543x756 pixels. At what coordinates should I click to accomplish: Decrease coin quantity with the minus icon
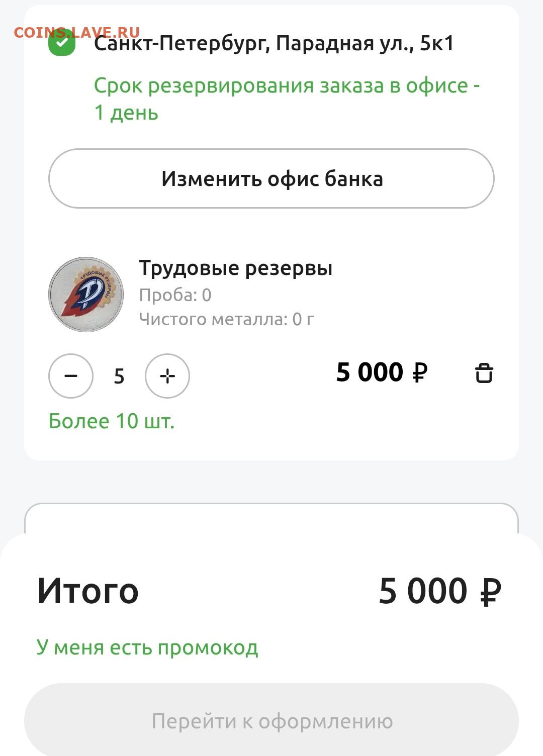[71, 376]
